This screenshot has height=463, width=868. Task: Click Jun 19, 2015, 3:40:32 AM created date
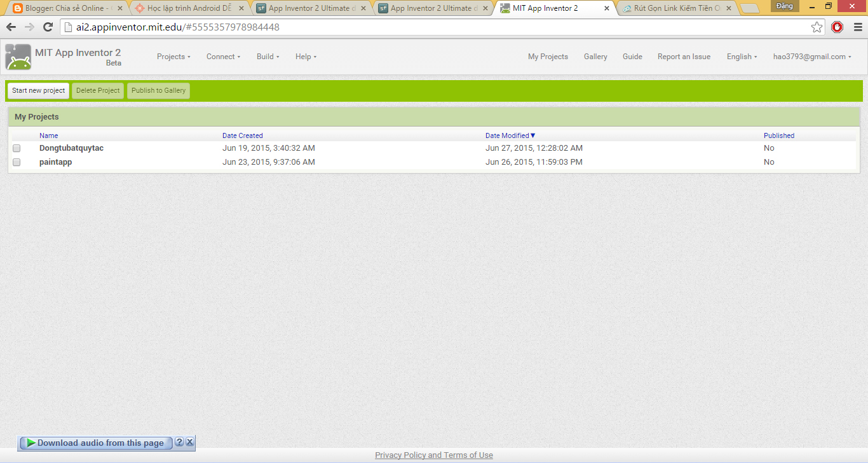(269, 148)
